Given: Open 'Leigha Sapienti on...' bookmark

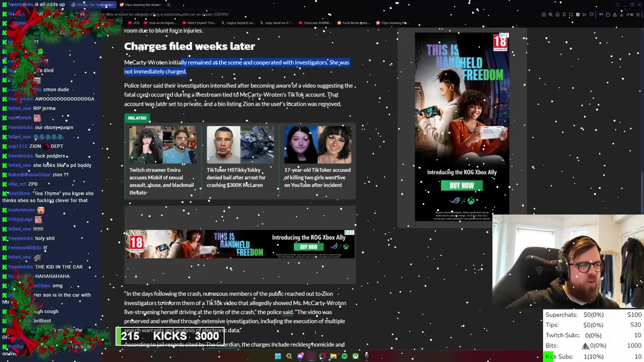Looking at the screenshot, I should pyautogui.click(x=238, y=23).
